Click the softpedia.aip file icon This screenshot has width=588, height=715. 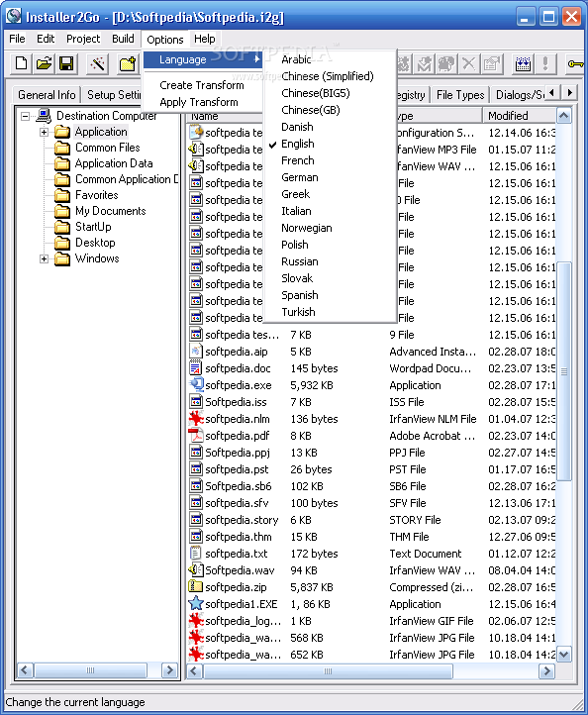pos(196,352)
